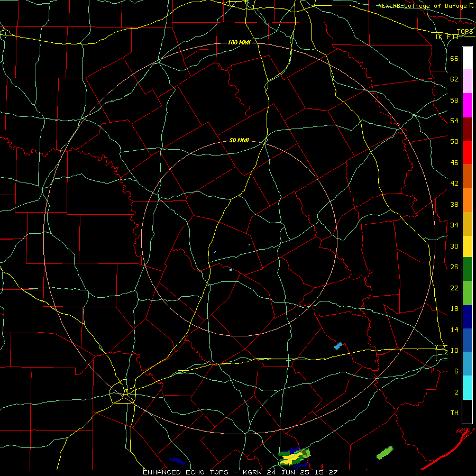Click the black TH threshold legend swatch
The image size is (476, 476).
click(x=467, y=411)
